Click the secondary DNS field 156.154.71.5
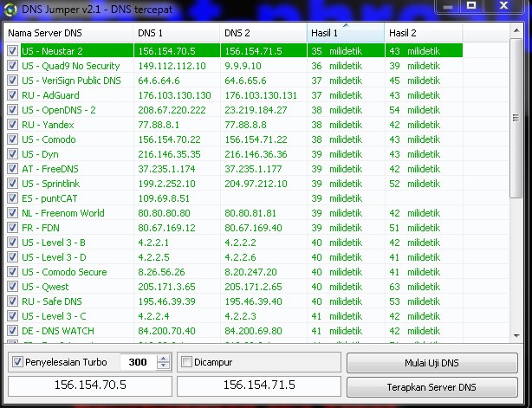The height and width of the screenshot is (408, 532). [x=259, y=385]
